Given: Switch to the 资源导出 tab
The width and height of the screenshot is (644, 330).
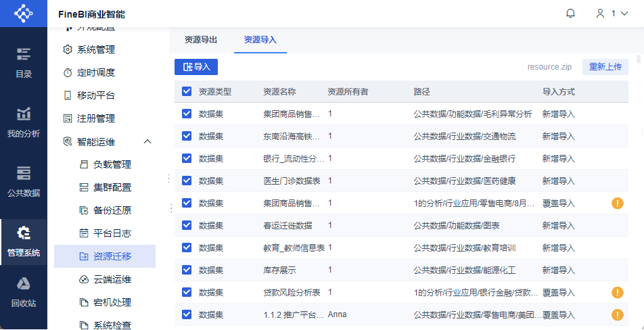Looking at the screenshot, I should coord(201,40).
